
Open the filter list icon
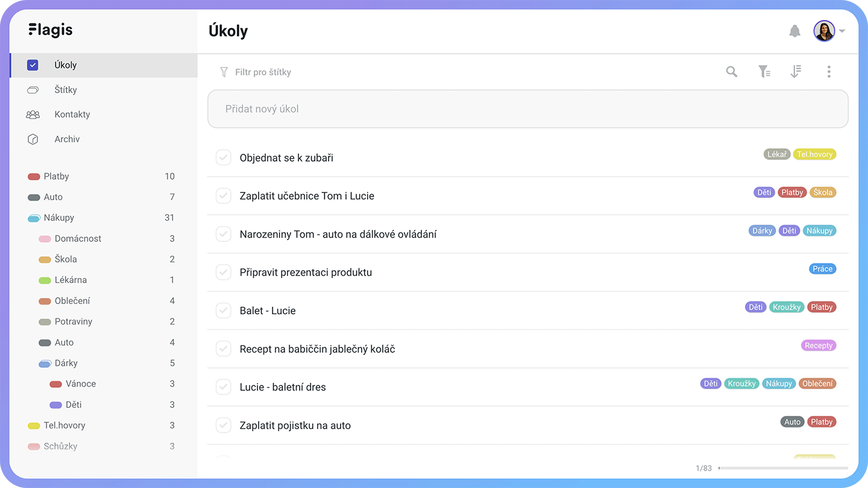(x=764, y=72)
